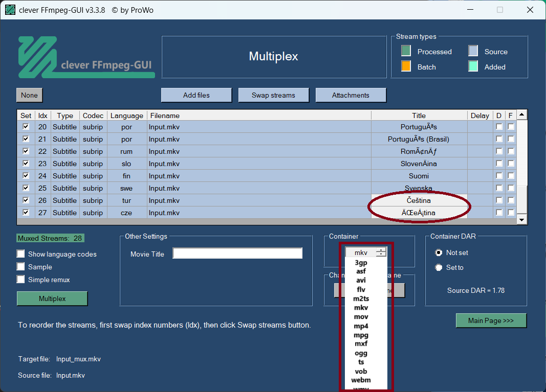Choose avi from container list
Screen dimensions: 546x392
point(361,281)
